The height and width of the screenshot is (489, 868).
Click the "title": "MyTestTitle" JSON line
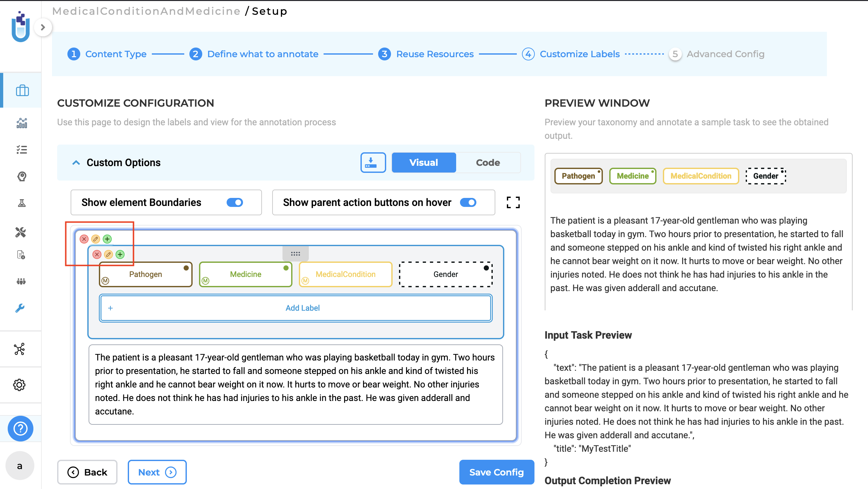click(x=592, y=449)
